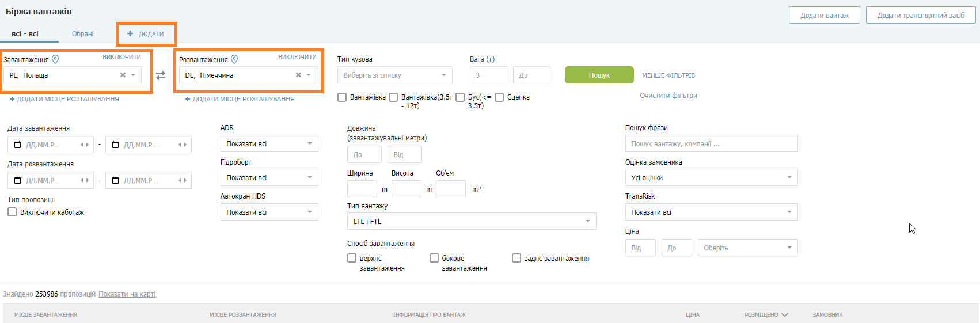Image resolution: width=980 pixels, height=323 pixels.
Task: Switch to the Обрані tab
Action: [x=83, y=34]
